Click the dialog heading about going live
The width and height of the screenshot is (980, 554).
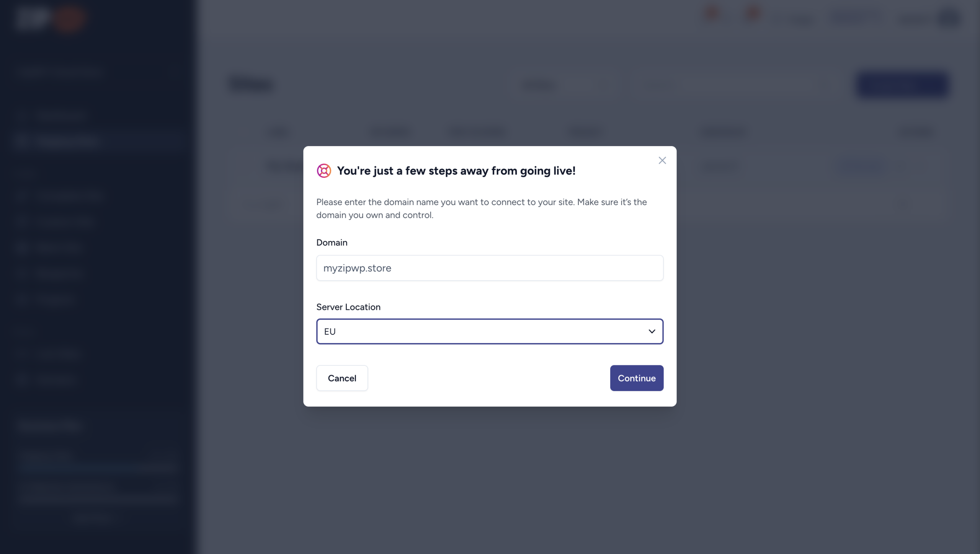coord(456,171)
